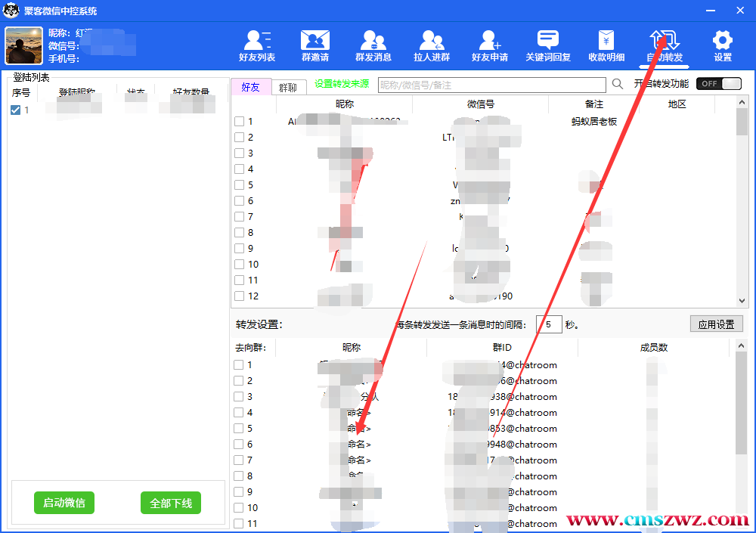
Task: Click the 应用设置 apply button
Action: [716, 324]
